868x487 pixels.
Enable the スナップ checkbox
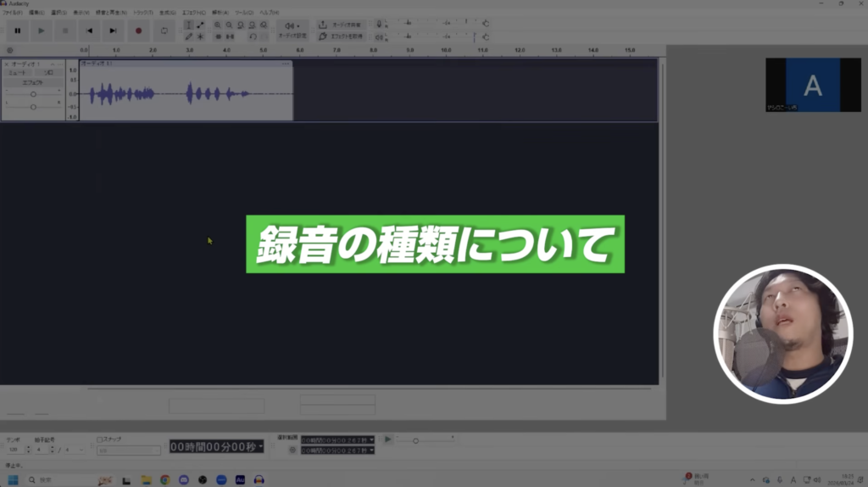click(x=99, y=439)
